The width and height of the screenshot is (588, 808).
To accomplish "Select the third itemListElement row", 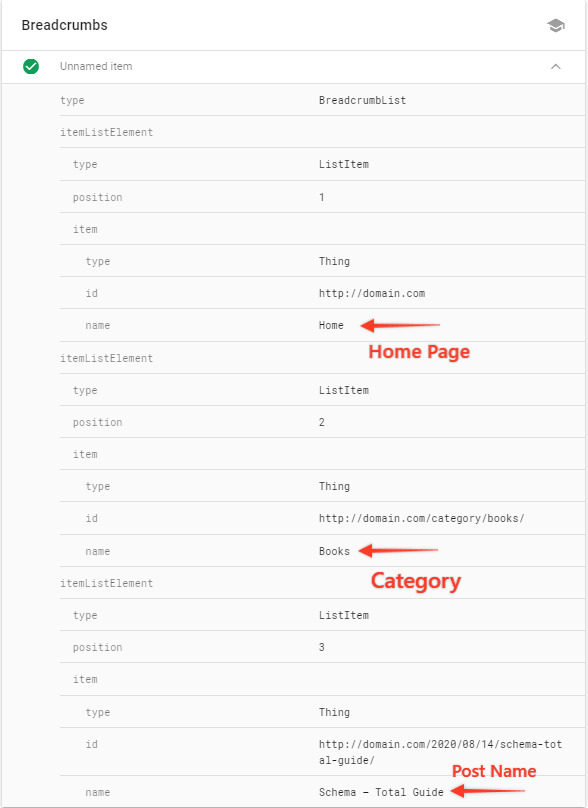I will 322,583.
